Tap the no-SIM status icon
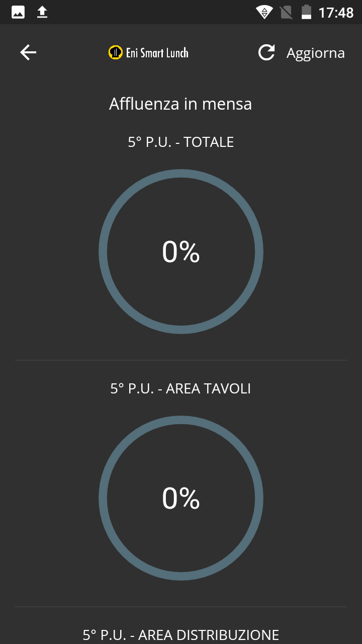Image resolution: width=362 pixels, height=644 pixels. (286, 12)
